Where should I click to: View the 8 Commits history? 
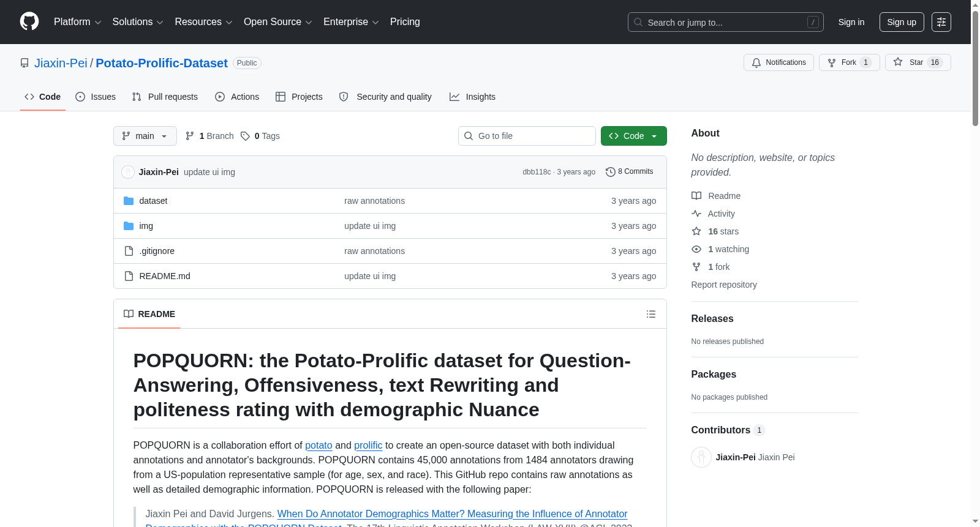(629, 171)
